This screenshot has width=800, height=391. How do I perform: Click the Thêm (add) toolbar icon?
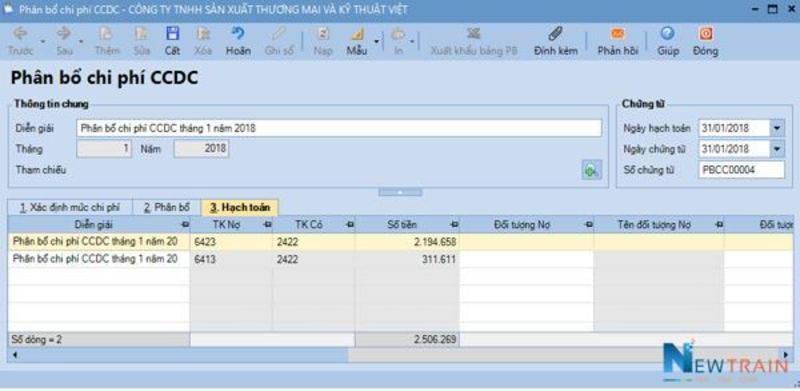point(106,34)
